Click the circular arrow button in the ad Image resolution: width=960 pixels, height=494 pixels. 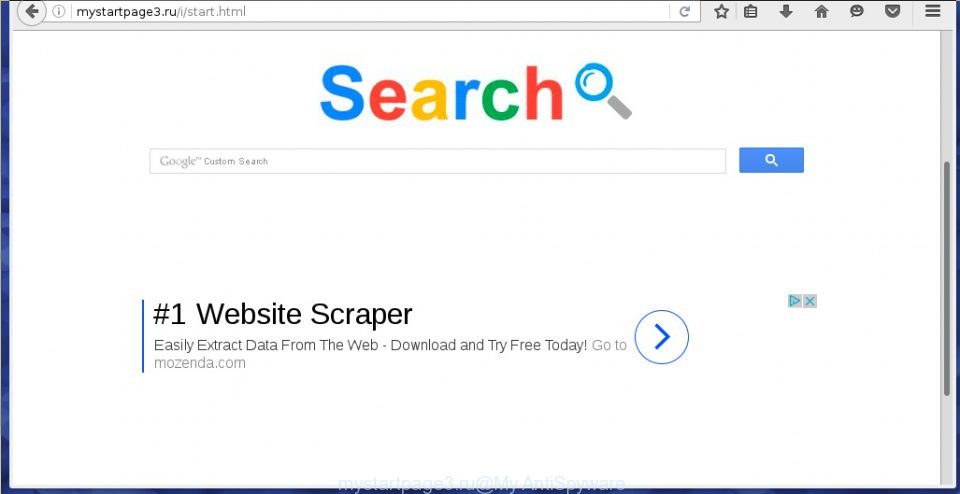point(661,337)
